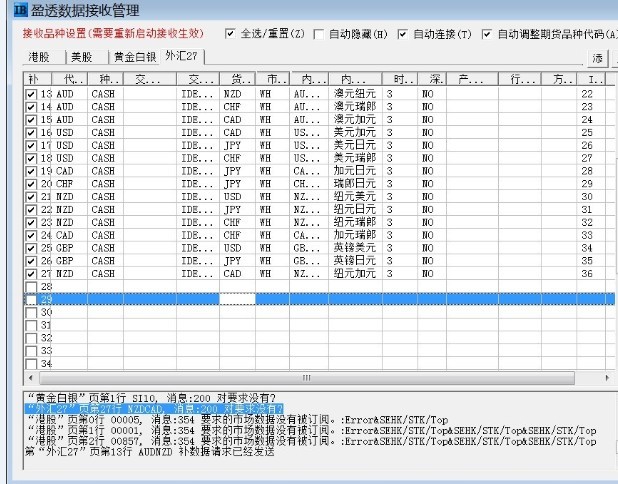Click the edited currency cell in row 29

(x=237, y=299)
